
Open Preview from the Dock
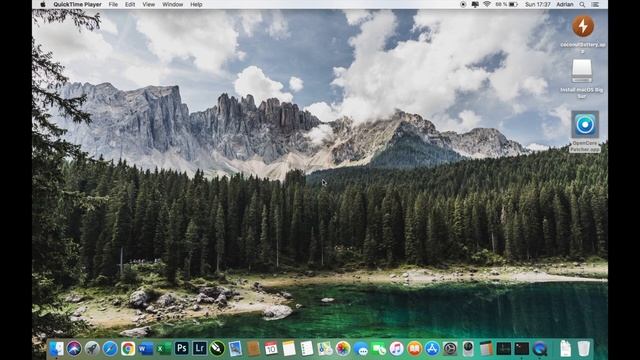235,349
